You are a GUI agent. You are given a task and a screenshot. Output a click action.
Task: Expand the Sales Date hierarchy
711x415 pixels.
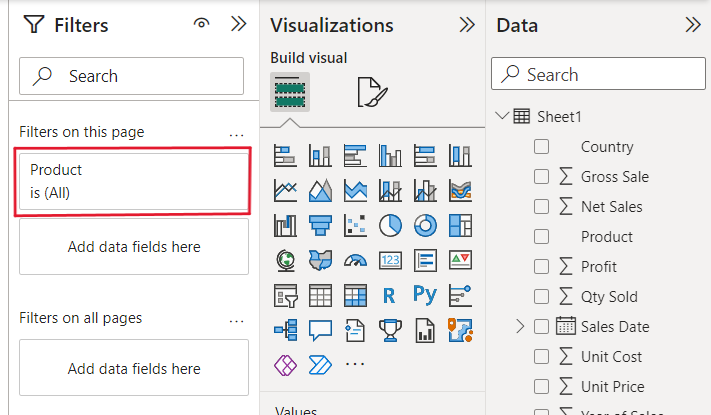click(x=520, y=326)
